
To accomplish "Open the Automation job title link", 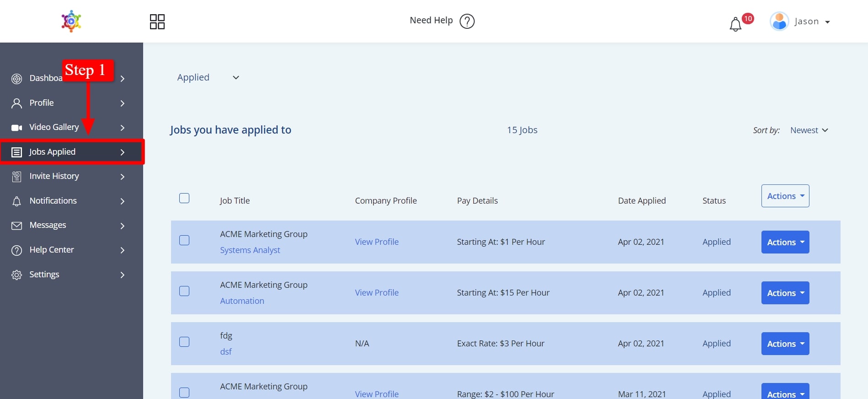I will pos(242,301).
